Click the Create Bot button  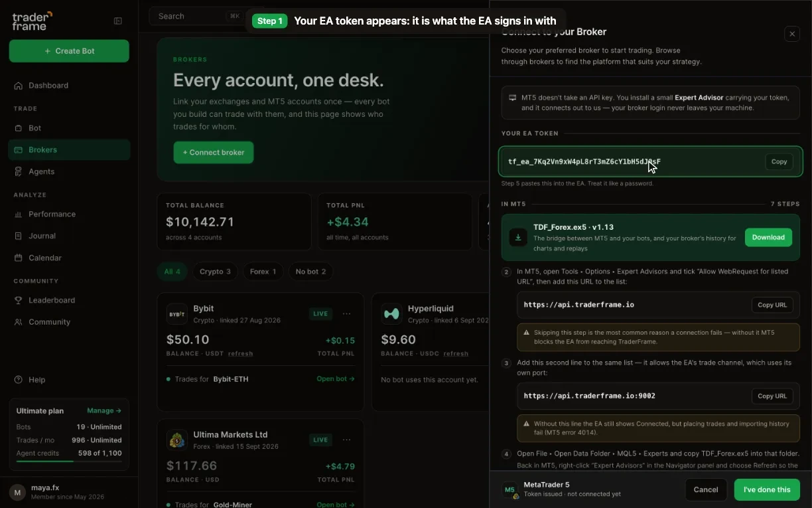click(69, 51)
